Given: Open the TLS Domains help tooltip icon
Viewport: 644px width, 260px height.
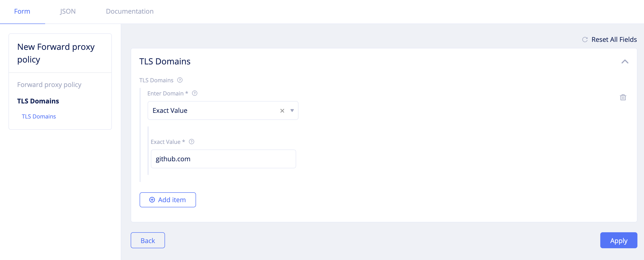Looking at the screenshot, I should click(x=180, y=80).
